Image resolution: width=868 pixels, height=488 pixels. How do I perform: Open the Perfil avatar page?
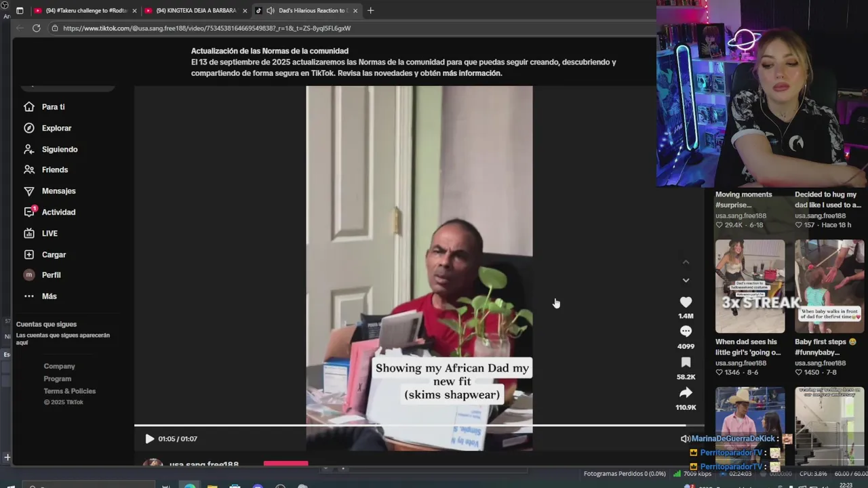28,274
